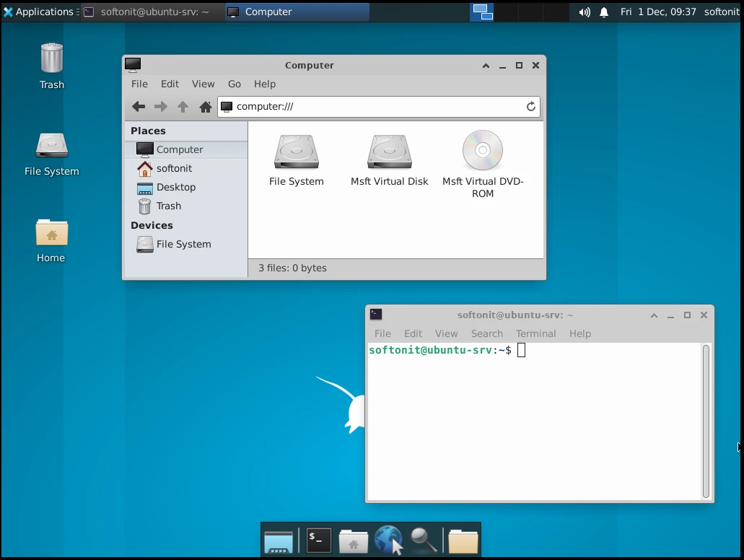Launch terminal emulator from the dock
Image resolution: width=744 pixels, height=560 pixels.
[318, 541]
